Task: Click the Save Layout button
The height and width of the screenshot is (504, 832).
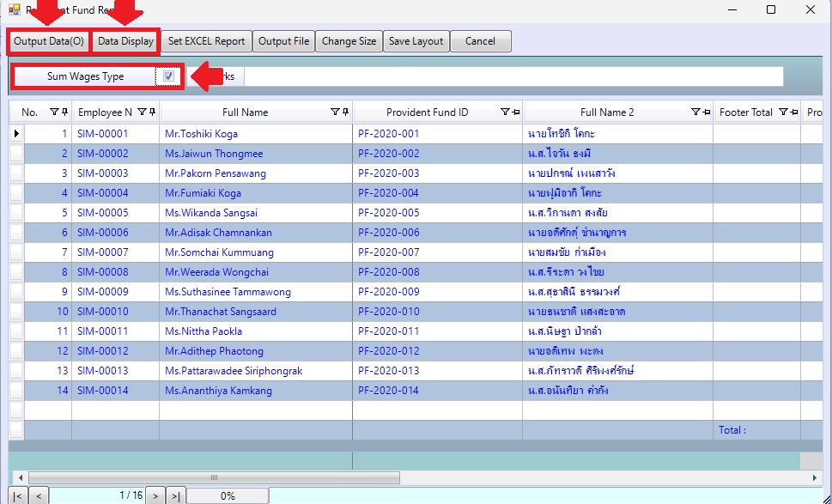Action: [416, 41]
